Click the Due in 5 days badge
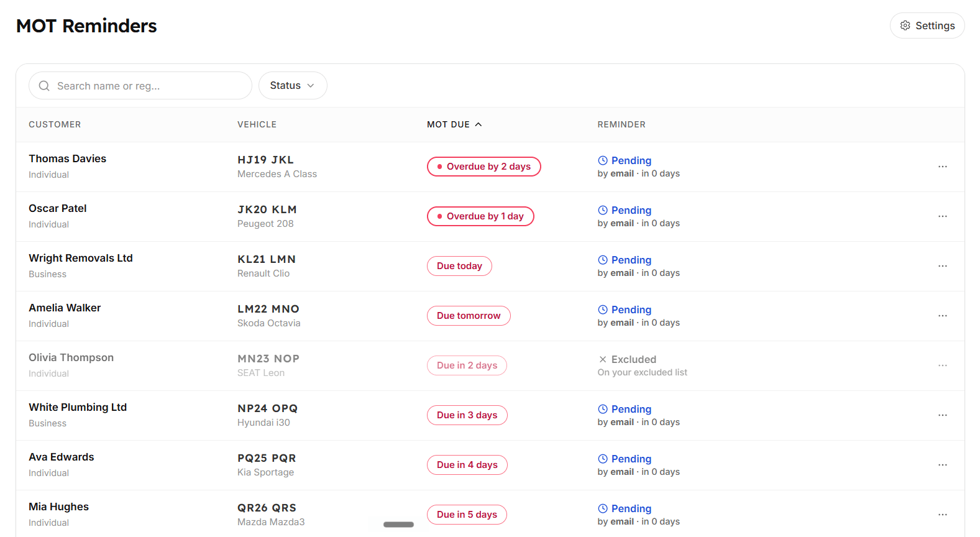The width and height of the screenshot is (980, 537). (467, 515)
